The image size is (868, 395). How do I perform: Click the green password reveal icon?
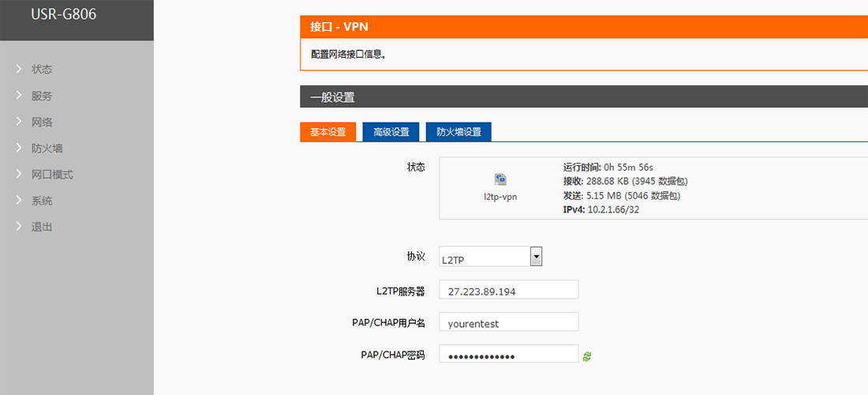[586, 356]
